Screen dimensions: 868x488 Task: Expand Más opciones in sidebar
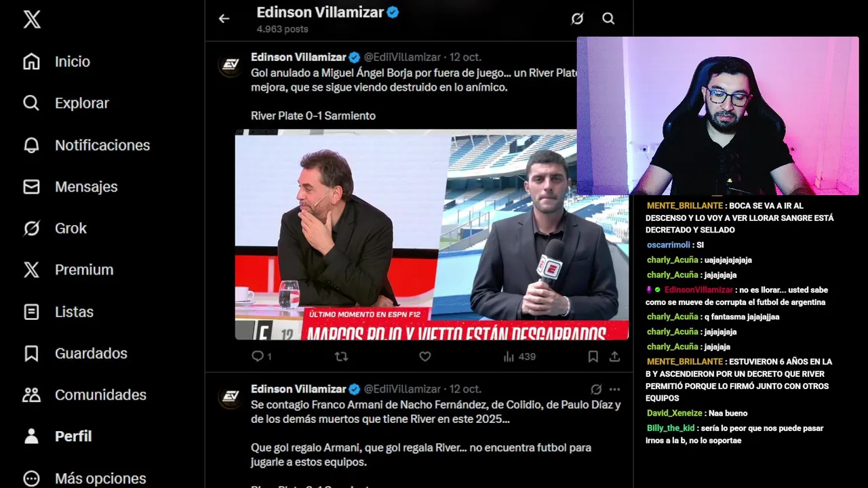click(84, 478)
